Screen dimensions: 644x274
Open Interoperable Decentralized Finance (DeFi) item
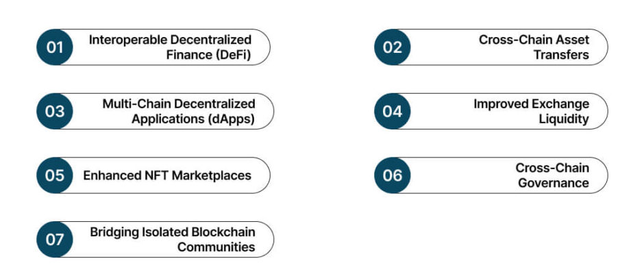click(x=170, y=47)
